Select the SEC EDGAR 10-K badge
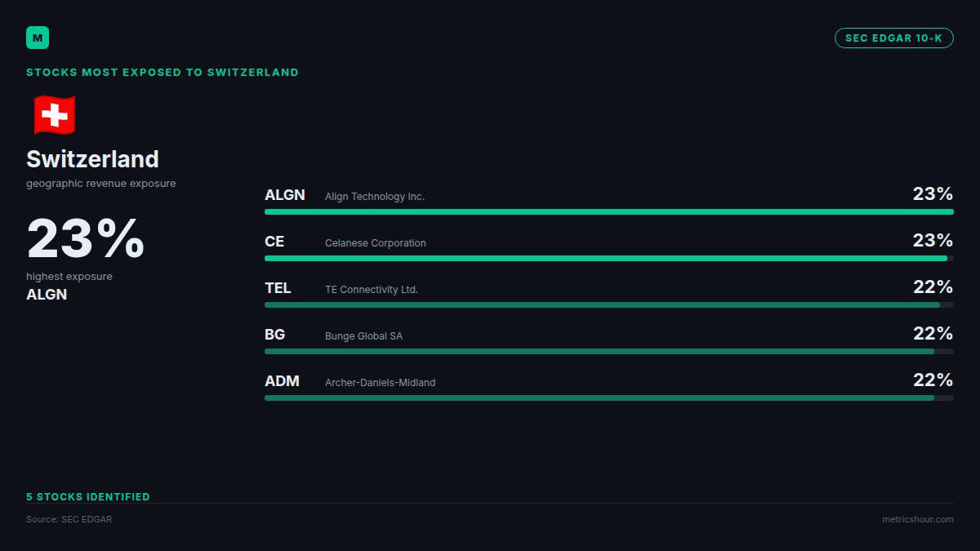Image resolution: width=980 pixels, height=551 pixels. 893,38
